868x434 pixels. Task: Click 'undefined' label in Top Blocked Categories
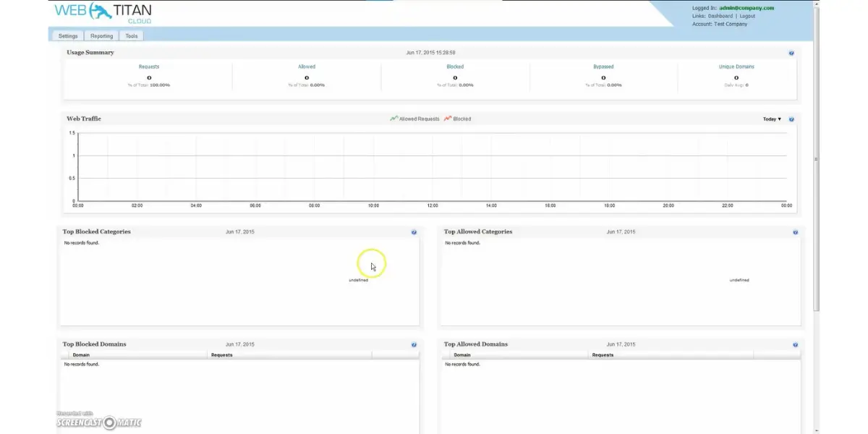[358, 280]
